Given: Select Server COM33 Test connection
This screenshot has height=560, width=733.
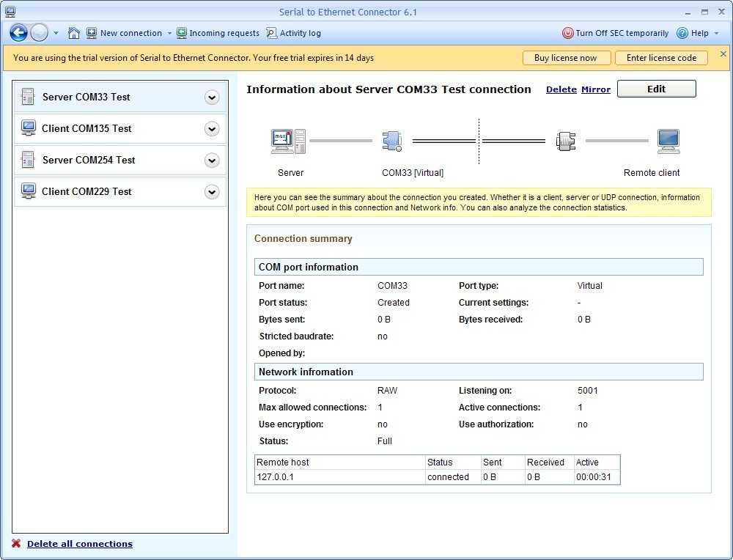Looking at the screenshot, I should 120,97.
